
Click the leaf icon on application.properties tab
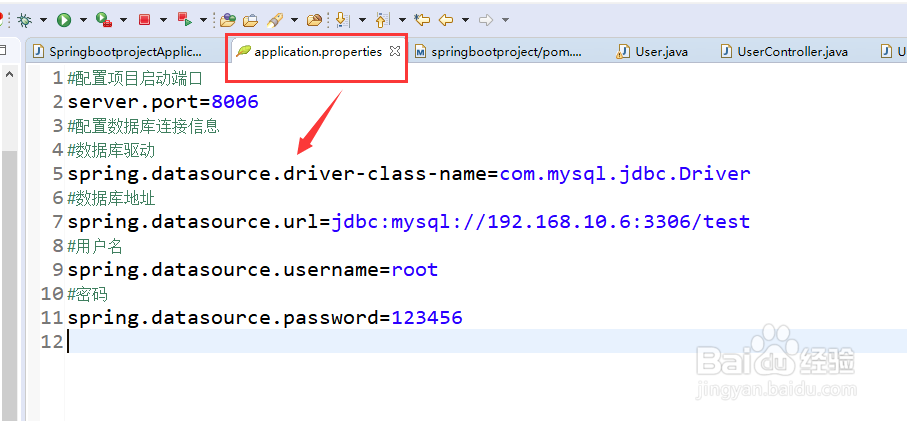[244, 51]
